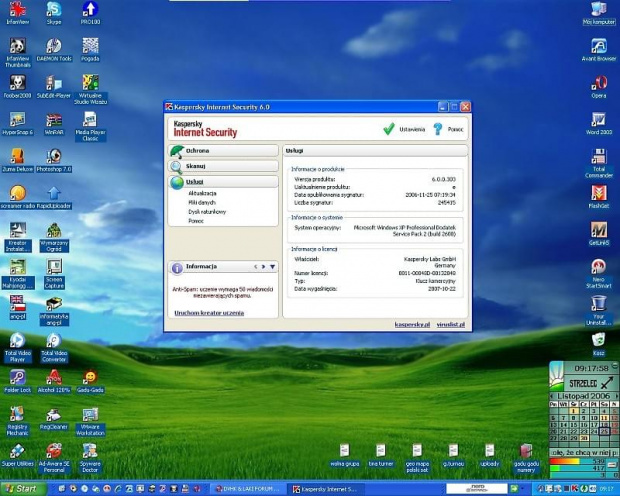Viewport: 620px width, 496px height.
Task: Open foobar2000 desktop icon
Action: click(17, 87)
